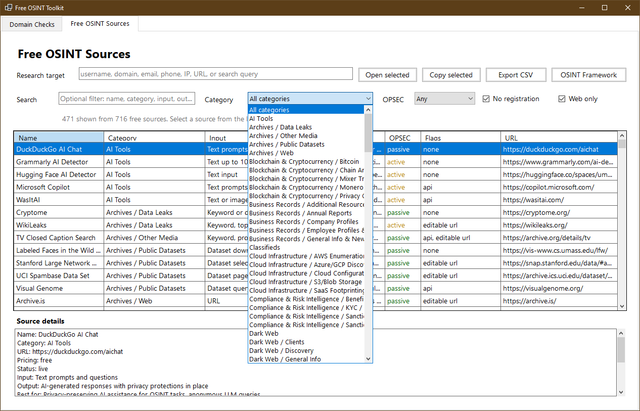Viewport: 640px width, 411px height.
Task: Choose Compliance & Risk Intelligence / KYC option
Action: (x=306, y=307)
